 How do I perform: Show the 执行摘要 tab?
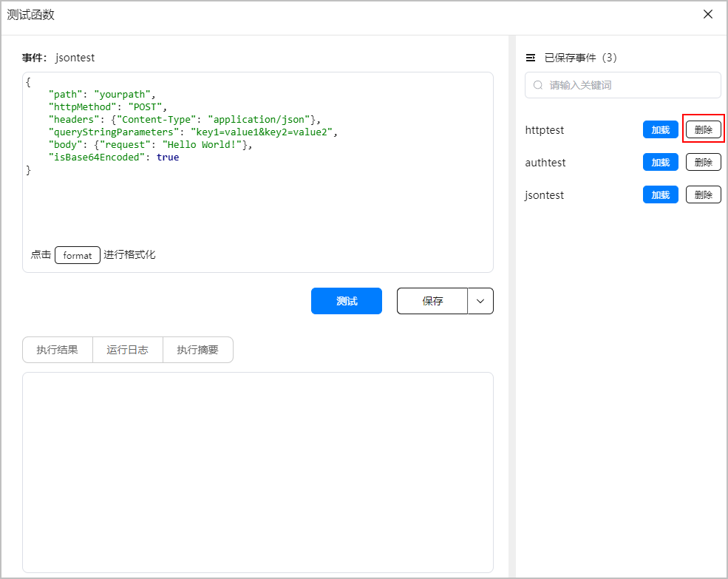point(197,350)
